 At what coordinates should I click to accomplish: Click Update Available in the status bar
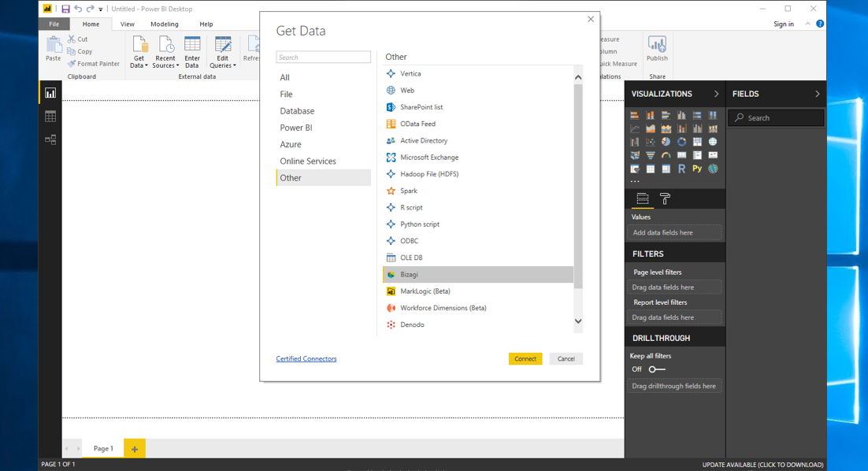(x=762, y=465)
